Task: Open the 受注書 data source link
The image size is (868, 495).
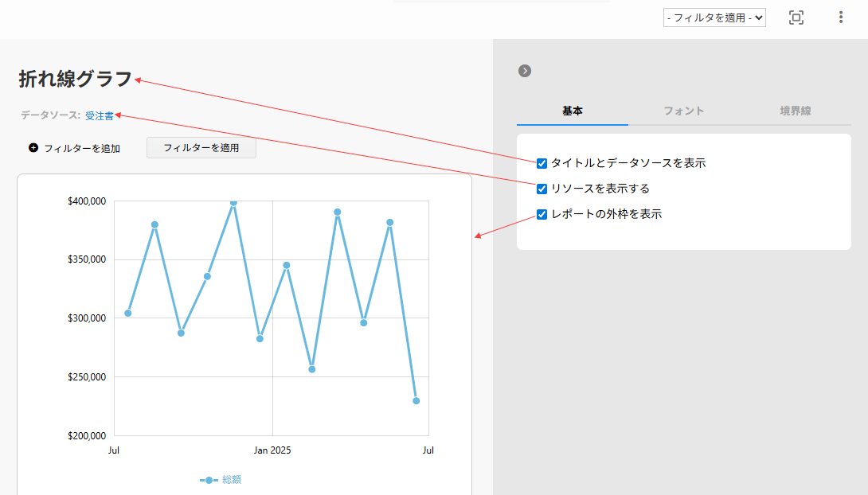Action: [x=99, y=115]
